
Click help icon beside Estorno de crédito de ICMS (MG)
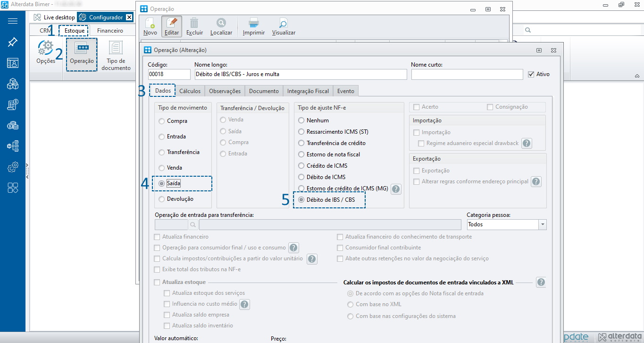tap(396, 189)
